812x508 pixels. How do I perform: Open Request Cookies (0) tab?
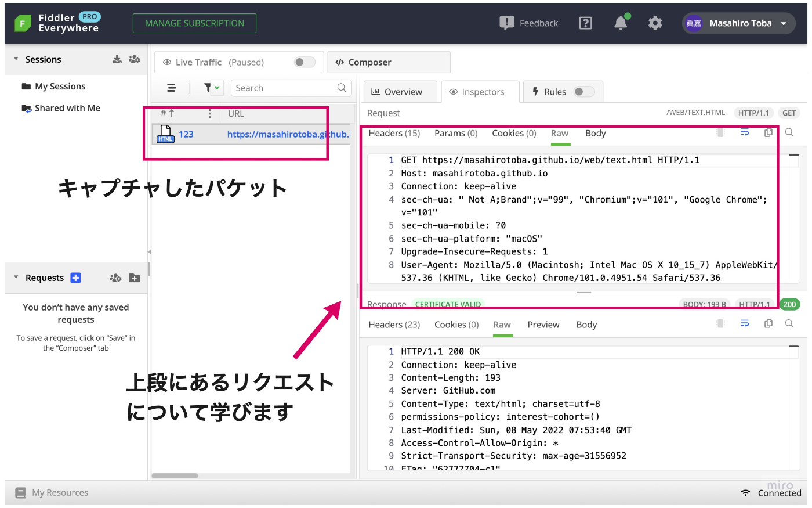click(514, 133)
